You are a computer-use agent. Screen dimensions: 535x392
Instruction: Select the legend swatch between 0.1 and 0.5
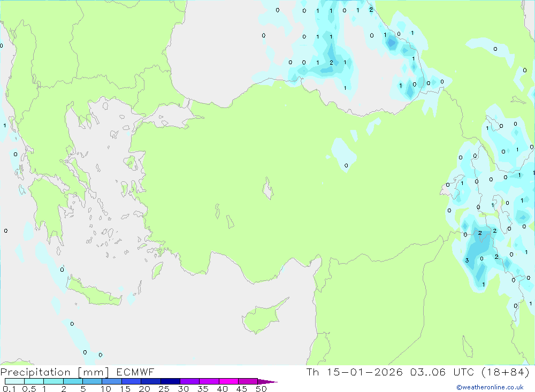pyautogui.click(x=14, y=381)
